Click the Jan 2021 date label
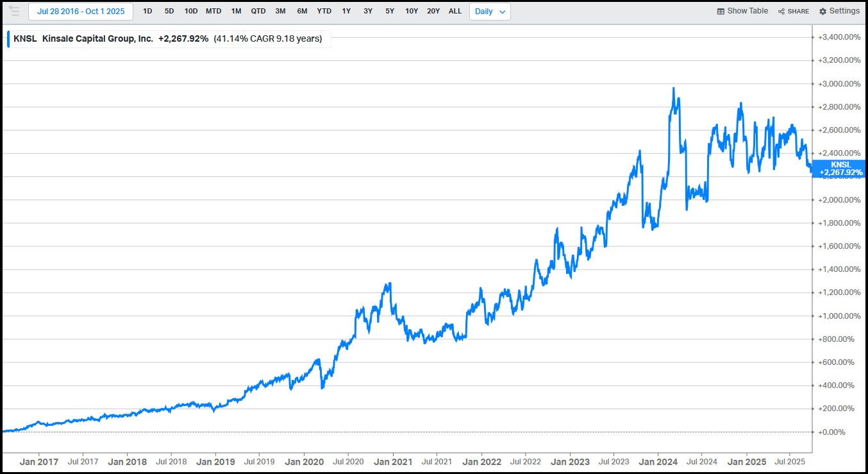 [393, 462]
